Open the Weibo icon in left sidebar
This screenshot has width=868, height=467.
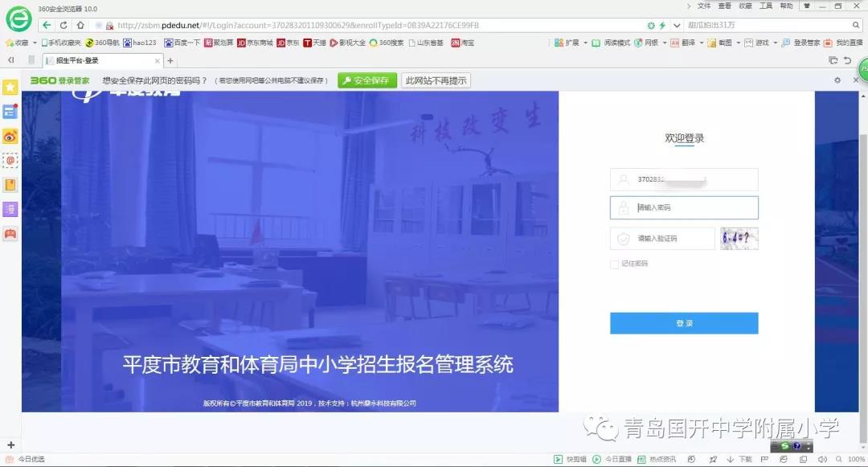pos(10,136)
